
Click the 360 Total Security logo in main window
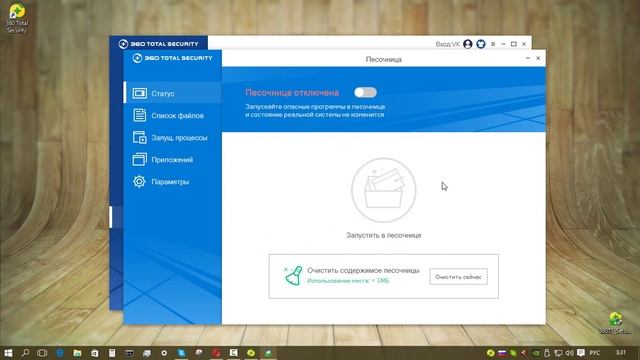(158, 44)
